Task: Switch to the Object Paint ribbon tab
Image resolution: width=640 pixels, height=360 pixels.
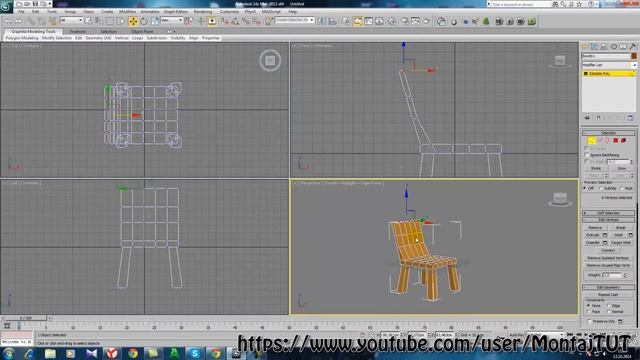Action: click(142, 31)
